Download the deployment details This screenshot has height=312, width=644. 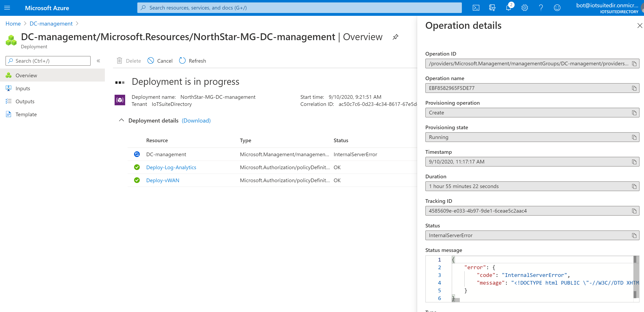[196, 120]
